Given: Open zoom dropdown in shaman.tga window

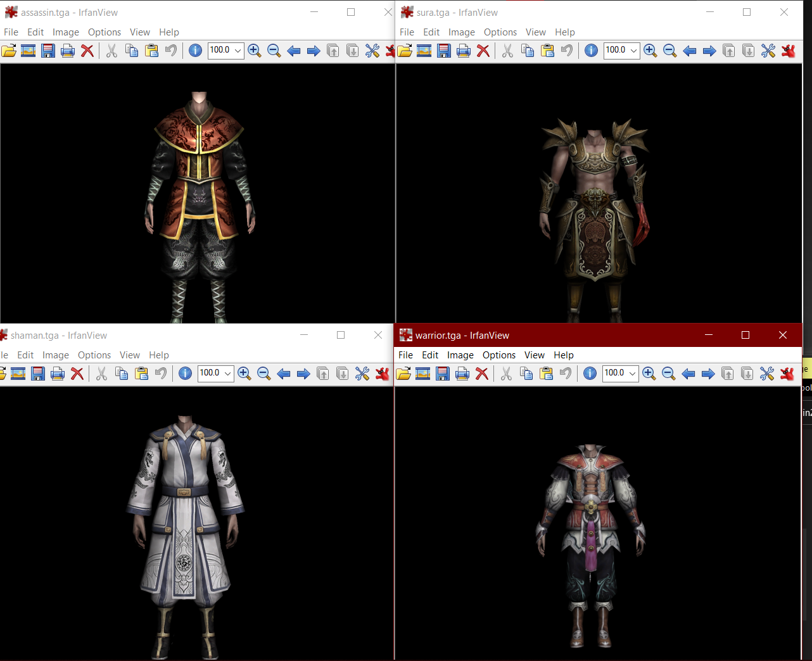Looking at the screenshot, I should click(228, 374).
